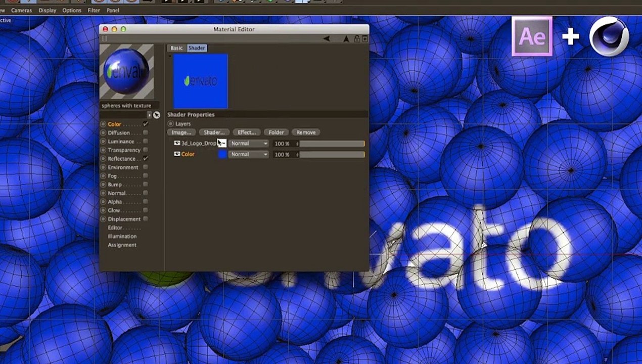Collapse the shader preview disclosure triangle

(170, 56)
